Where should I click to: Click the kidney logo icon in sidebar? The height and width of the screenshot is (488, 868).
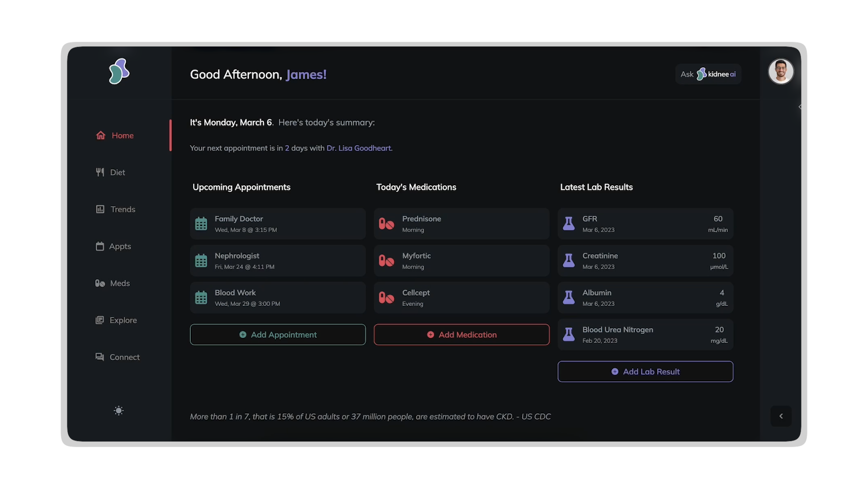pyautogui.click(x=119, y=71)
